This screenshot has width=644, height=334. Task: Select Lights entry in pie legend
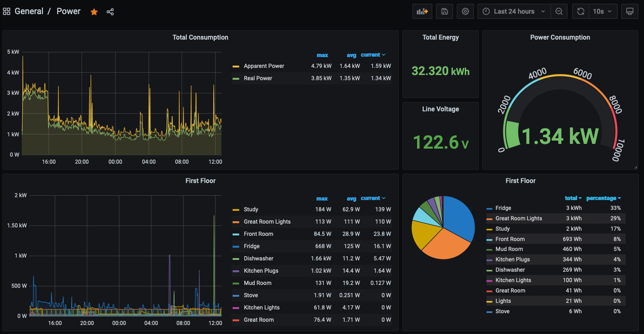(x=503, y=301)
